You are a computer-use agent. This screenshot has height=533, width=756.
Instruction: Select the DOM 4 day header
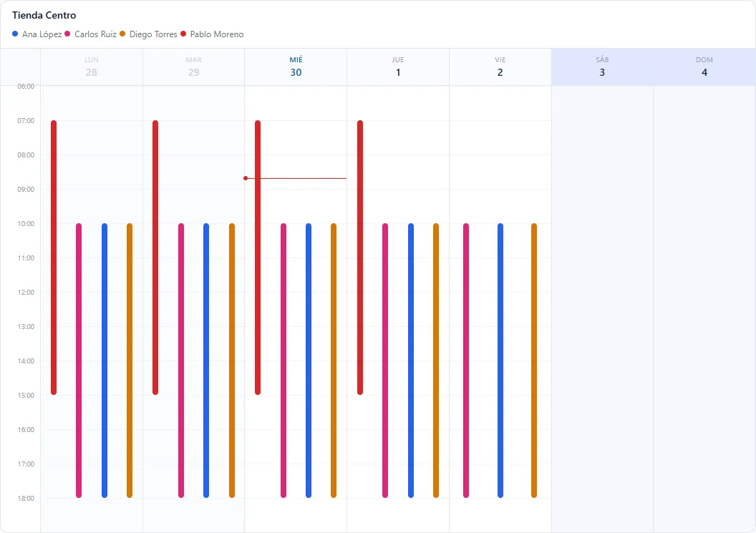(x=704, y=67)
